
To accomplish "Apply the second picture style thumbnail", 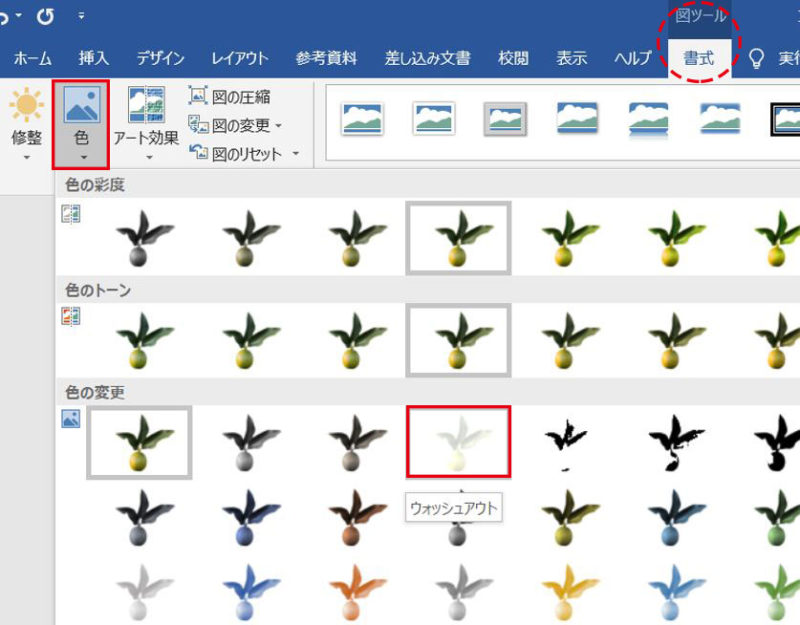I will tap(434, 119).
